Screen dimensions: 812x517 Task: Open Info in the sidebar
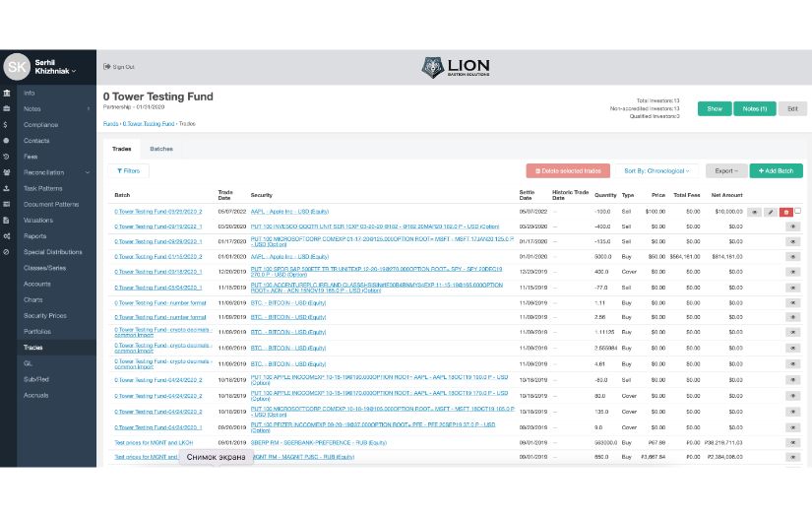click(x=29, y=94)
